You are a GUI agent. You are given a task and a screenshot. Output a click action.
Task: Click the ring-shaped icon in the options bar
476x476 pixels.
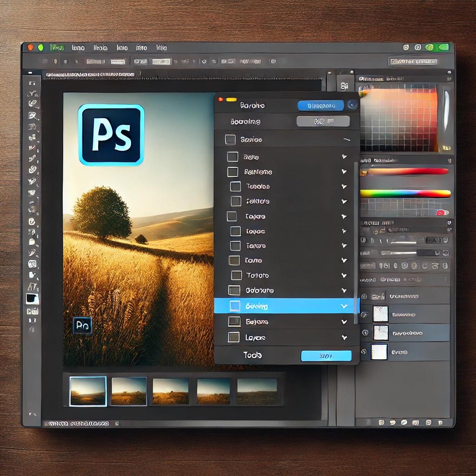(x=205, y=61)
